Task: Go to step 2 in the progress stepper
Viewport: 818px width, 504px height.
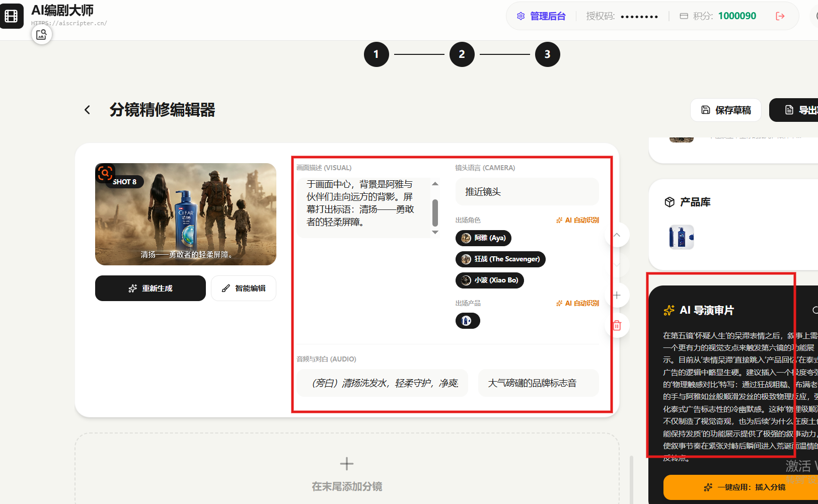Action: [x=462, y=54]
